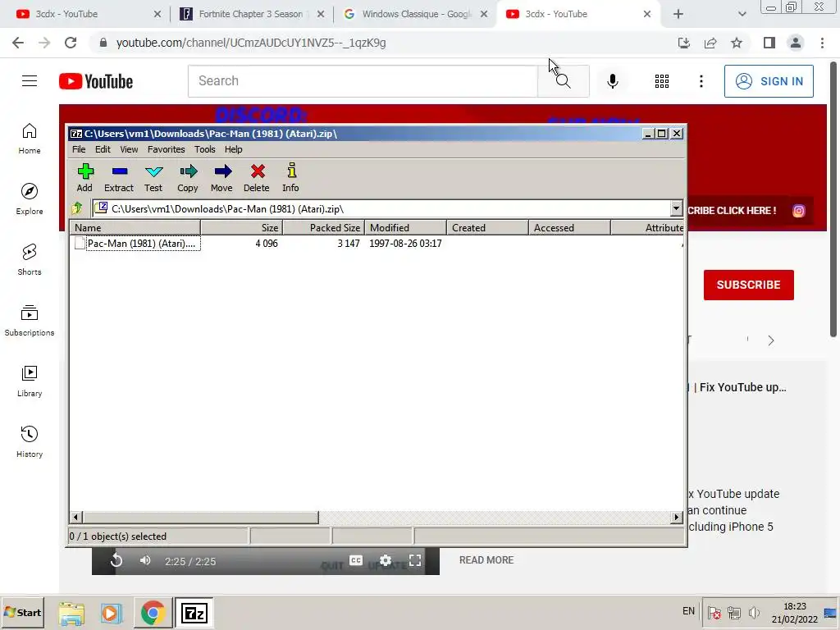This screenshot has height=630, width=840.
Task: Sort by Modified column header
Action: point(405,228)
